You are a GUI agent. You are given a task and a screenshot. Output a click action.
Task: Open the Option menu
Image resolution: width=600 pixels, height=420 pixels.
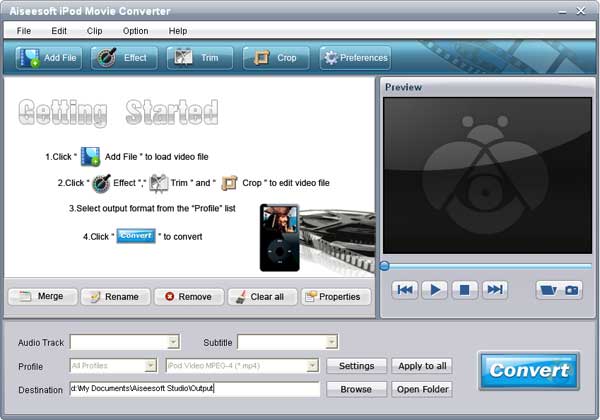135,31
